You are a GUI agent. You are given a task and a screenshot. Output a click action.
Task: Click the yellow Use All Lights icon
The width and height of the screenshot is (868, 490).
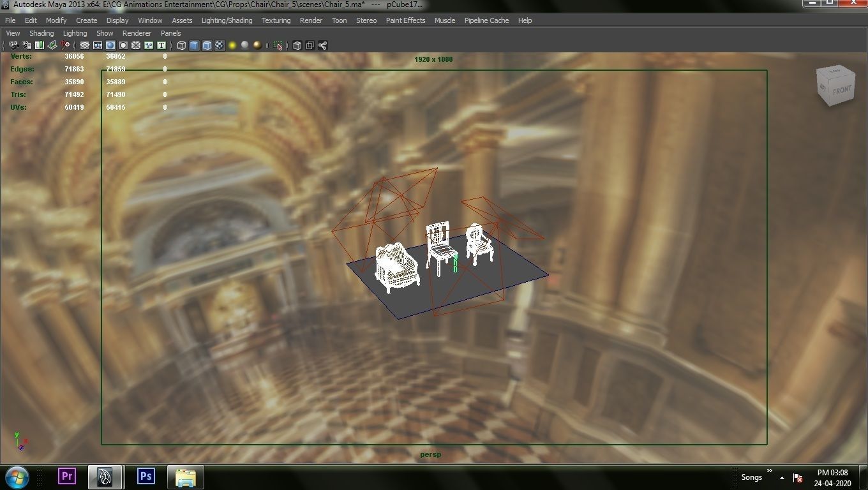(x=232, y=45)
